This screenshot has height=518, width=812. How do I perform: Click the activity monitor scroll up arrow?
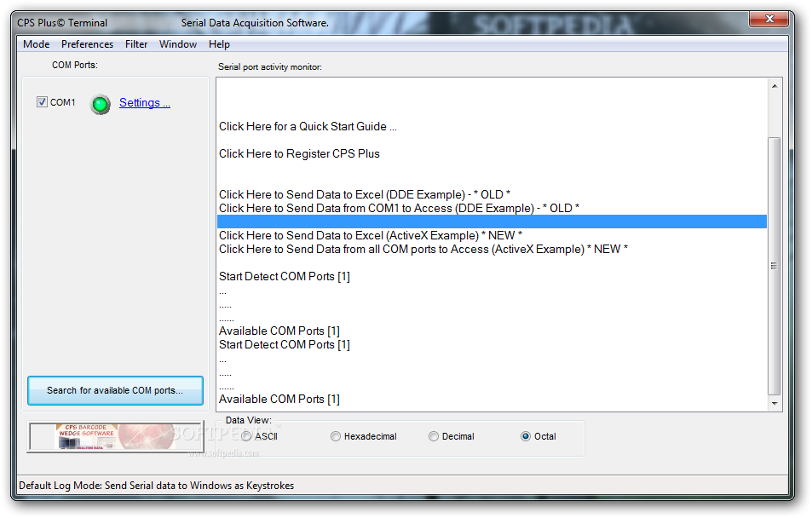(x=775, y=86)
